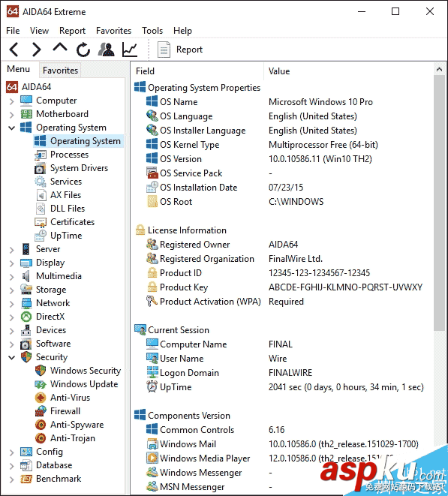
Task: Expand the Benchmark tree node
Action: (x=12, y=479)
